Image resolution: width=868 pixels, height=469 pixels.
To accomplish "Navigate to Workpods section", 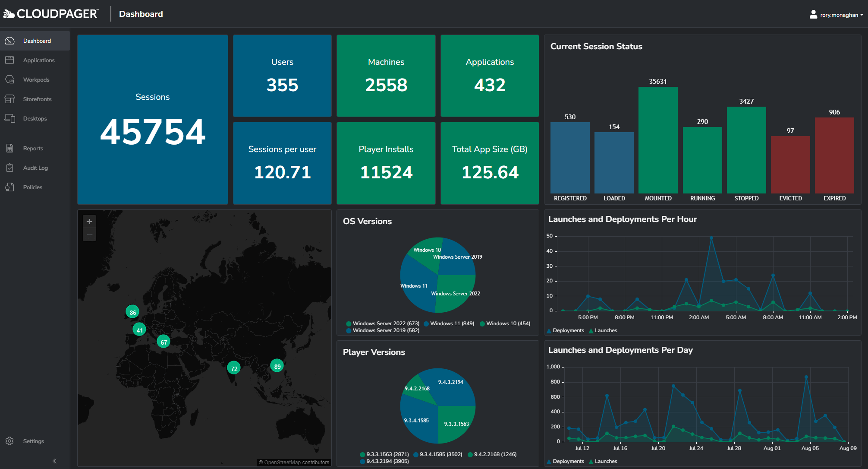I will click(x=35, y=79).
